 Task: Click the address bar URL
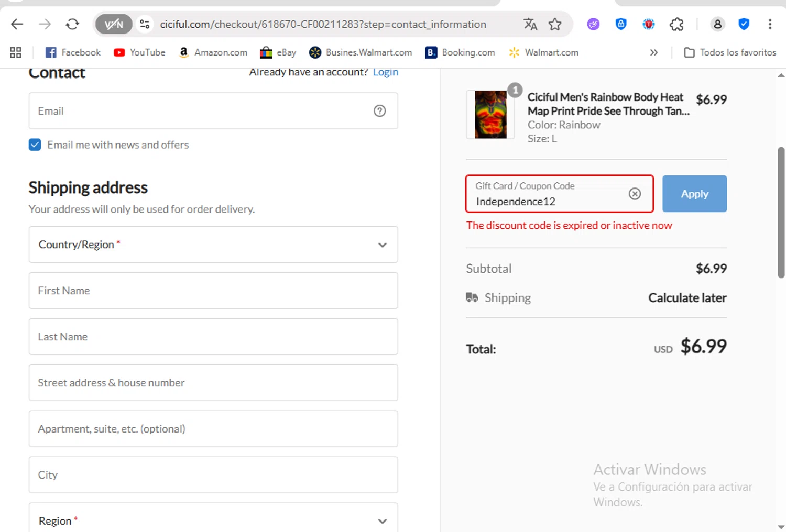[x=323, y=24]
